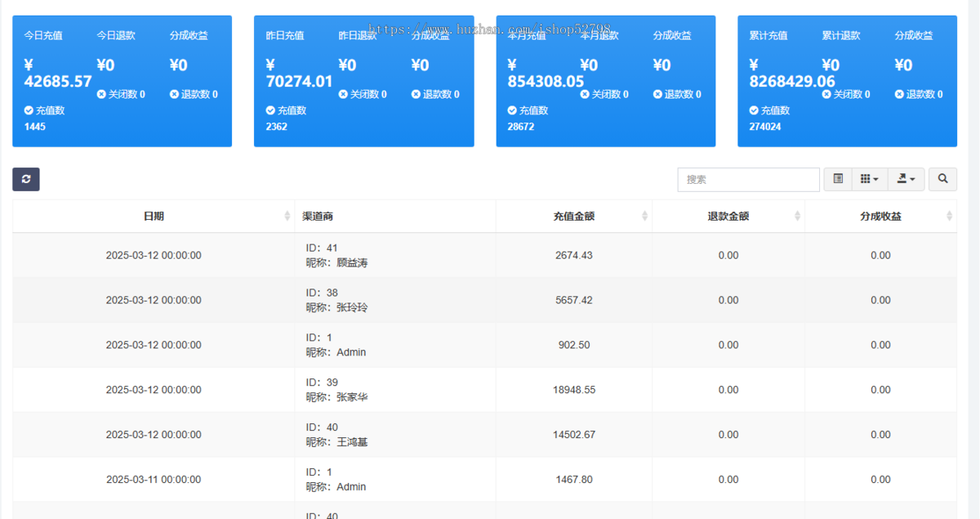Viewport: 980px width, 519px height.
Task: Click the check icon beside 充值数 2362
Action: pos(270,110)
